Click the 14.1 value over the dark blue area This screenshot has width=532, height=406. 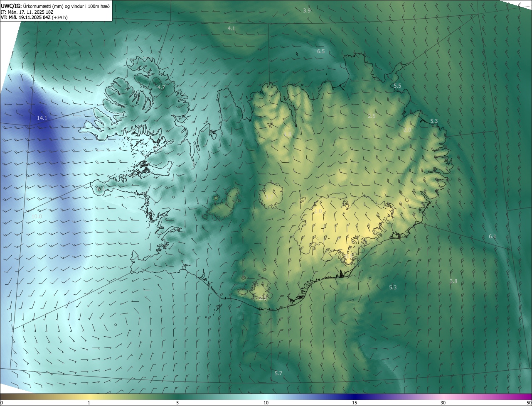click(42, 118)
